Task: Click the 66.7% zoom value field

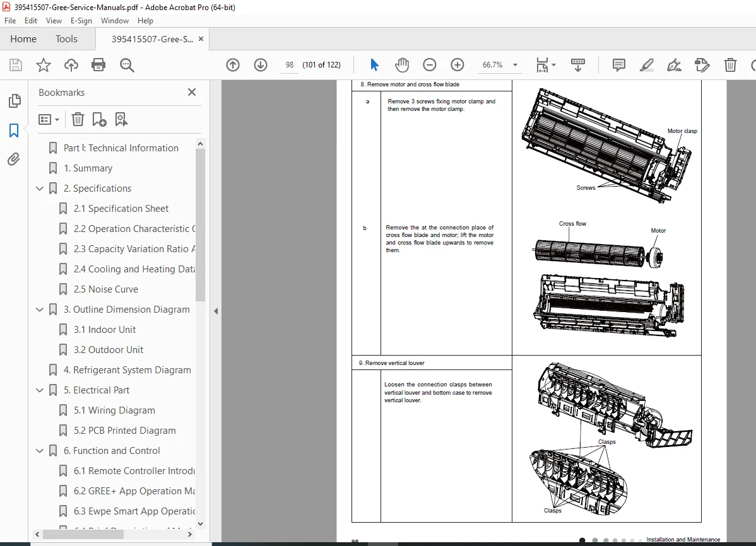Action: tap(493, 65)
